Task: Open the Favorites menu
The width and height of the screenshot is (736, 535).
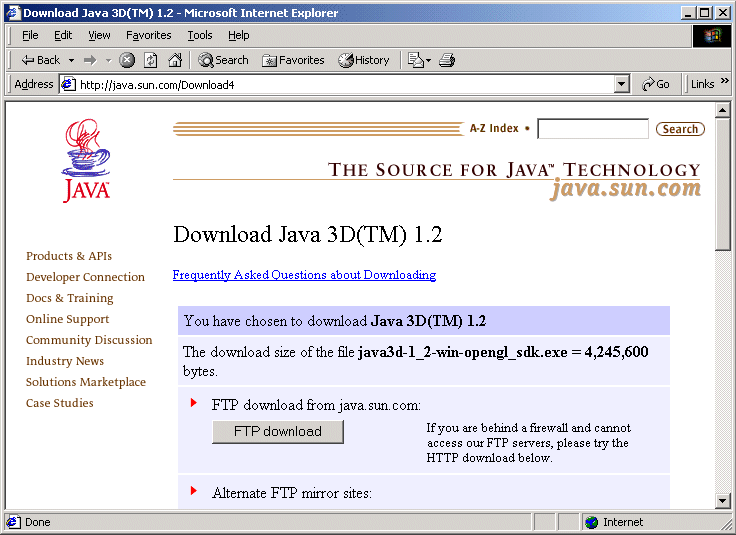Action: 148,35
